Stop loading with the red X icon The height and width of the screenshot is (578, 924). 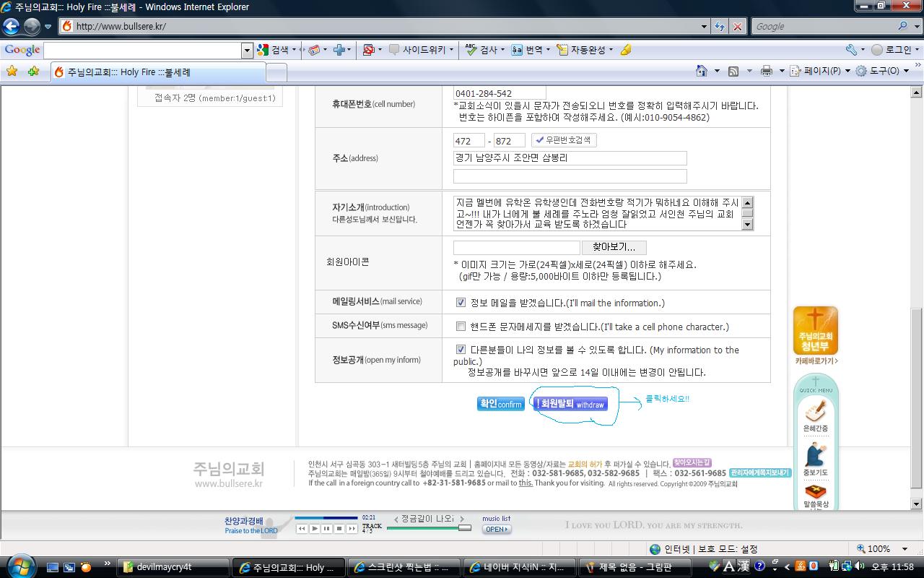[x=737, y=27]
